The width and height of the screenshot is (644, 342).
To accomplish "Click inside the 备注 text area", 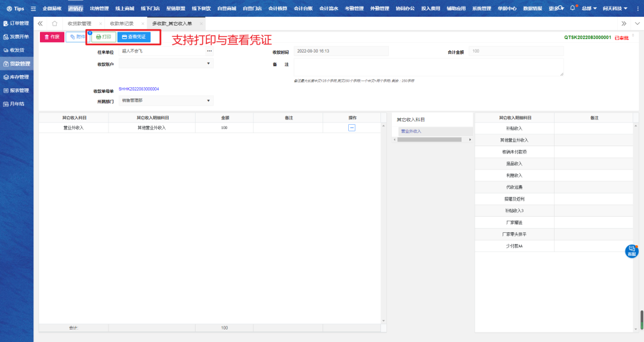I will tap(428, 67).
